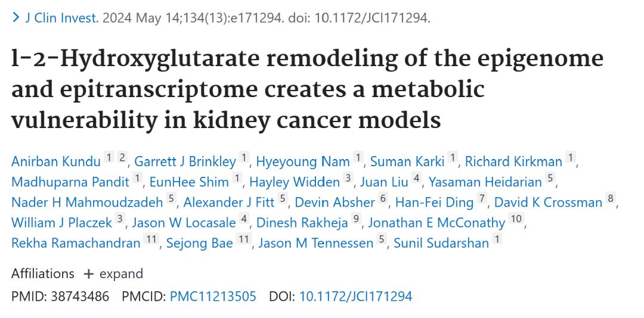Select author Hyeyoung Nam
The height and width of the screenshot is (318, 644).
(x=303, y=161)
